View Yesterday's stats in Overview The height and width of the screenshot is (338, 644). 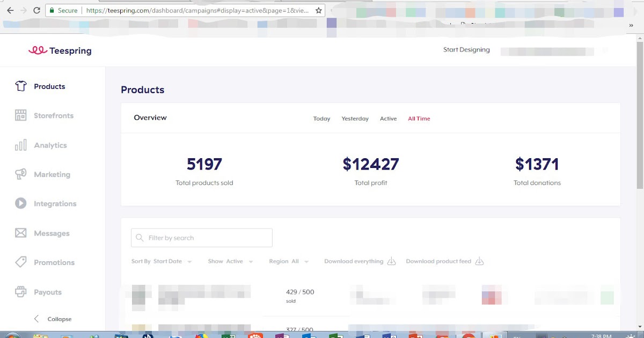tap(355, 118)
